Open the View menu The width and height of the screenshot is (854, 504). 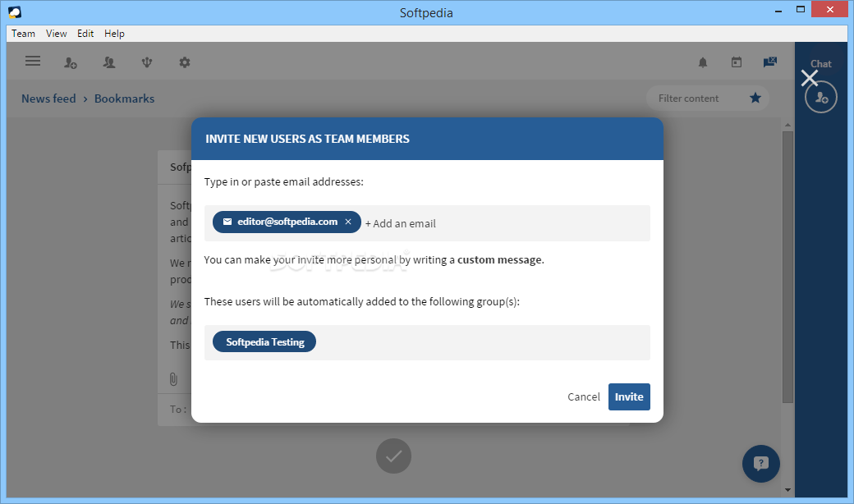(x=56, y=33)
